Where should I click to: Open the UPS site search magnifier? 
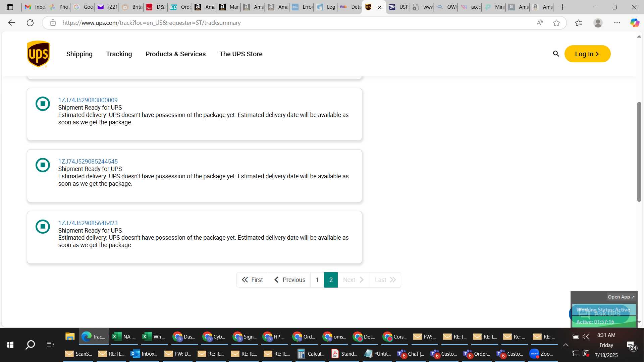[x=556, y=54]
